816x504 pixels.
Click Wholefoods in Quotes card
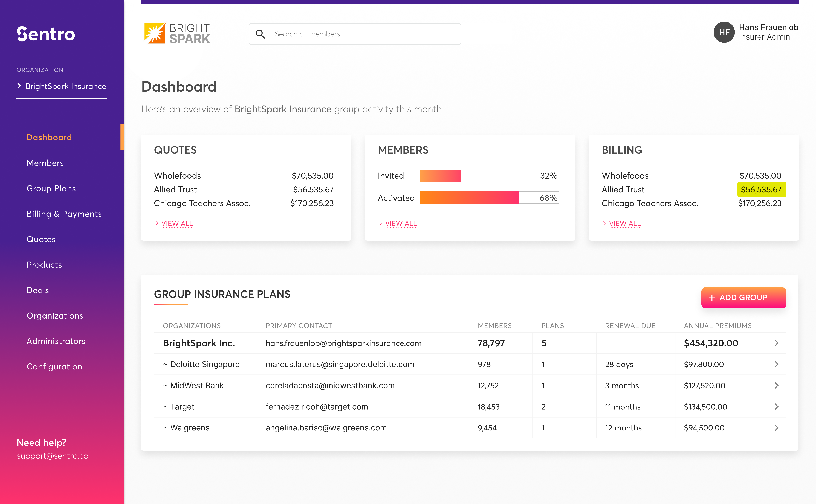tap(177, 176)
